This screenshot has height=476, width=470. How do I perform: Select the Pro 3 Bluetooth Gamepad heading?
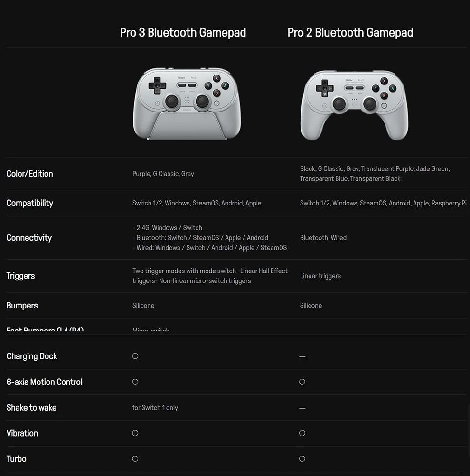click(x=183, y=32)
